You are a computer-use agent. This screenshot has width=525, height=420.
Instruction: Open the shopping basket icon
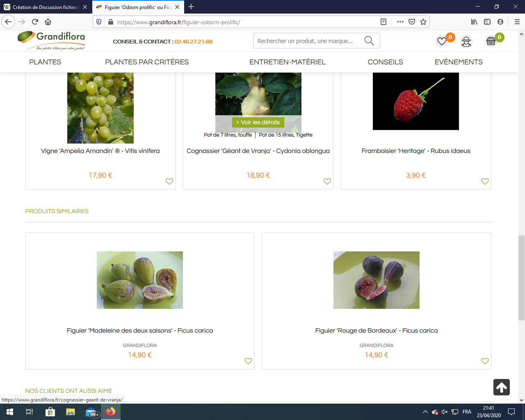click(x=491, y=41)
